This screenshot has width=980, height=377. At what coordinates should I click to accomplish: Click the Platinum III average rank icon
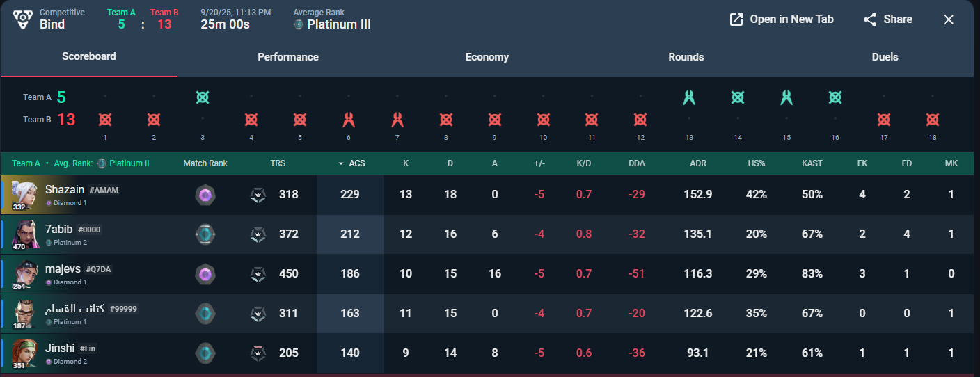click(x=299, y=25)
